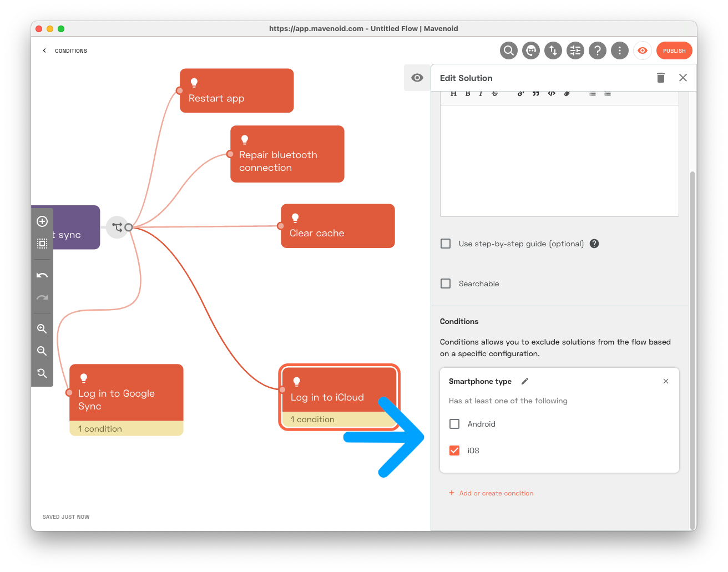Click into the solution text editor area
Viewport: 728px width, 572px height.
coord(559,160)
